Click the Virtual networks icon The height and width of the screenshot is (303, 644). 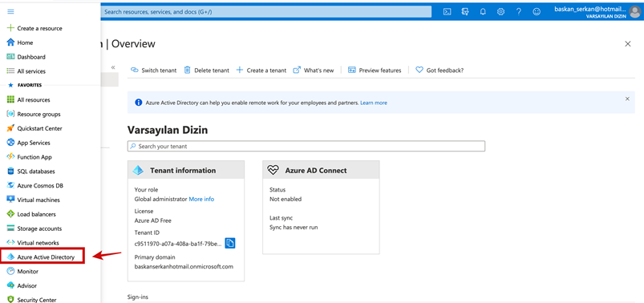[10, 243]
